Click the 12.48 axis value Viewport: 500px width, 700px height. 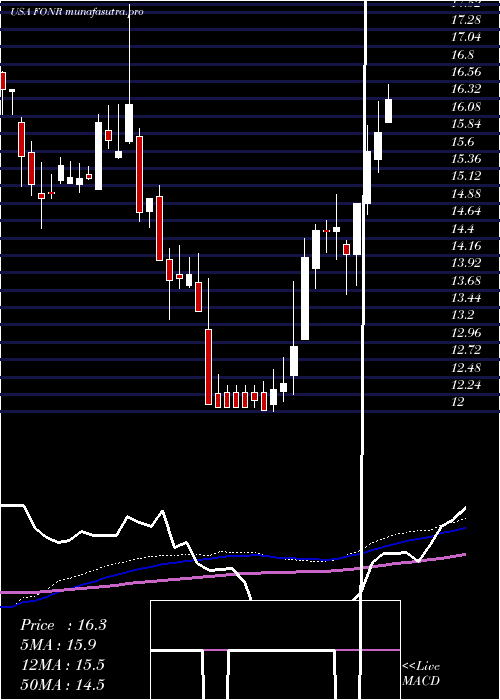point(466,367)
